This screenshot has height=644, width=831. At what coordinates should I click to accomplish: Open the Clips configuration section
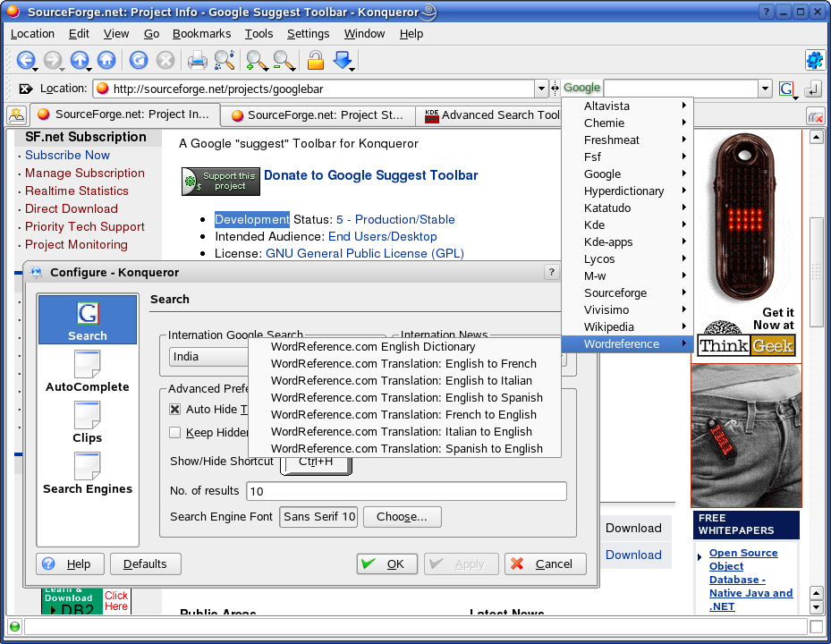[88, 422]
